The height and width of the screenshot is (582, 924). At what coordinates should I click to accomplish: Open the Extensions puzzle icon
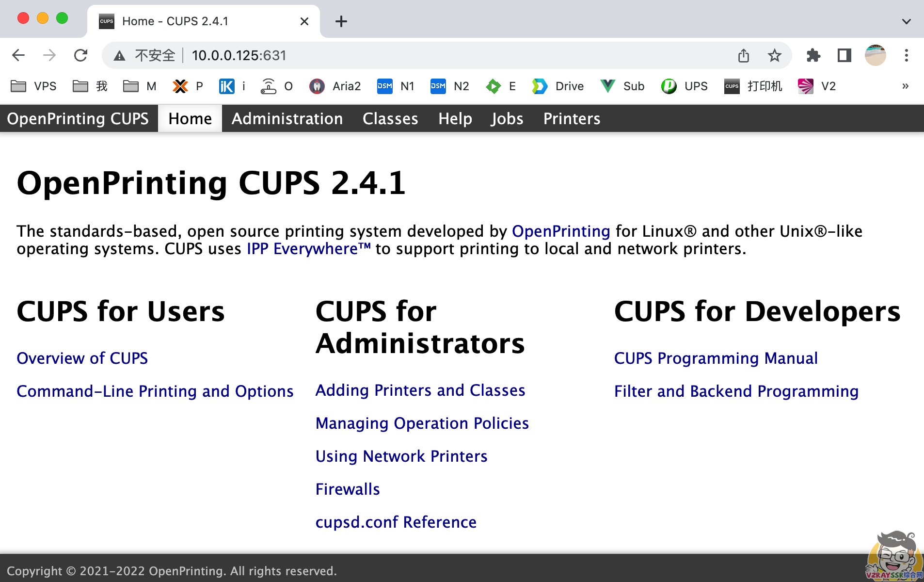813,55
